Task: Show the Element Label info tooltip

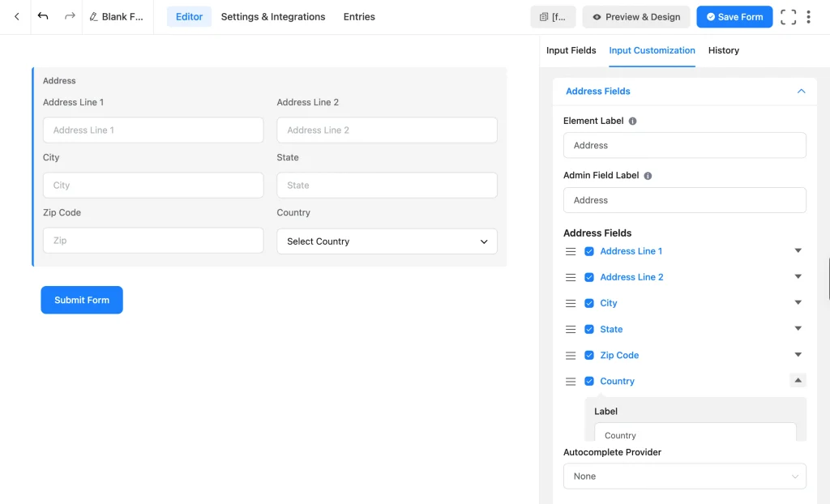Action: pos(632,122)
